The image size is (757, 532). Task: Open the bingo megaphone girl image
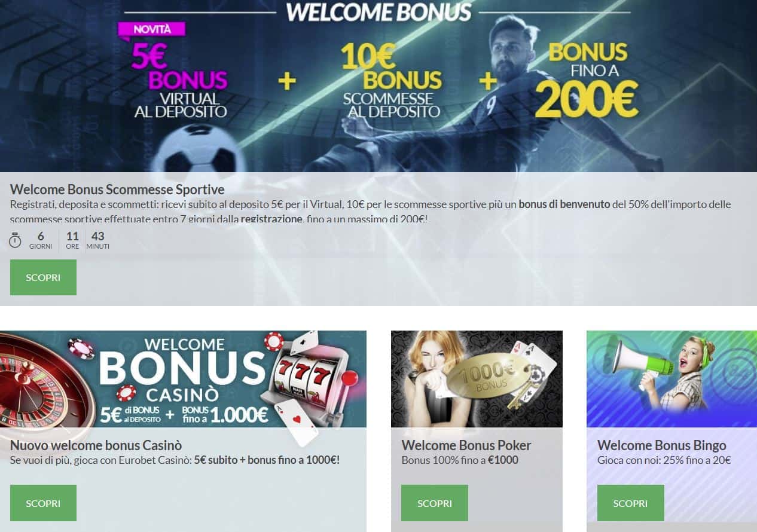671,379
